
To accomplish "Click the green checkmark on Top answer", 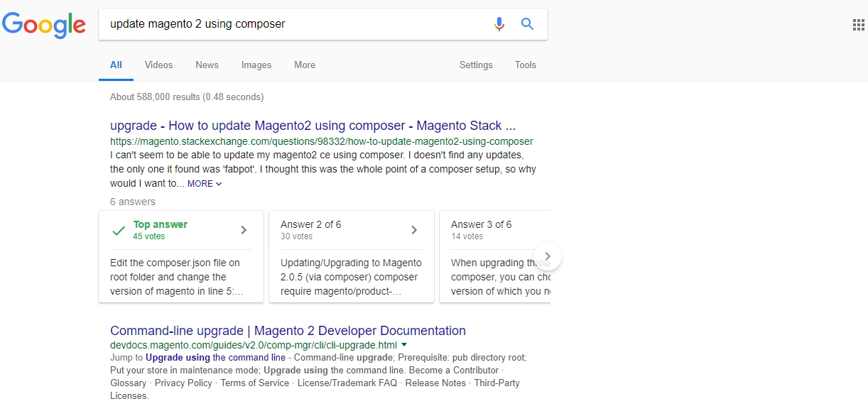I will [119, 231].
